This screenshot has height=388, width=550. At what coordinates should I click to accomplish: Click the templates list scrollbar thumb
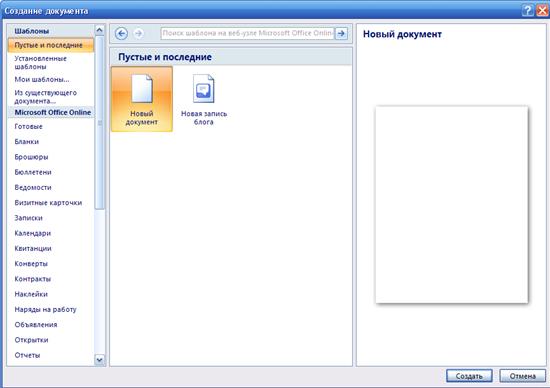click(100, 123)
